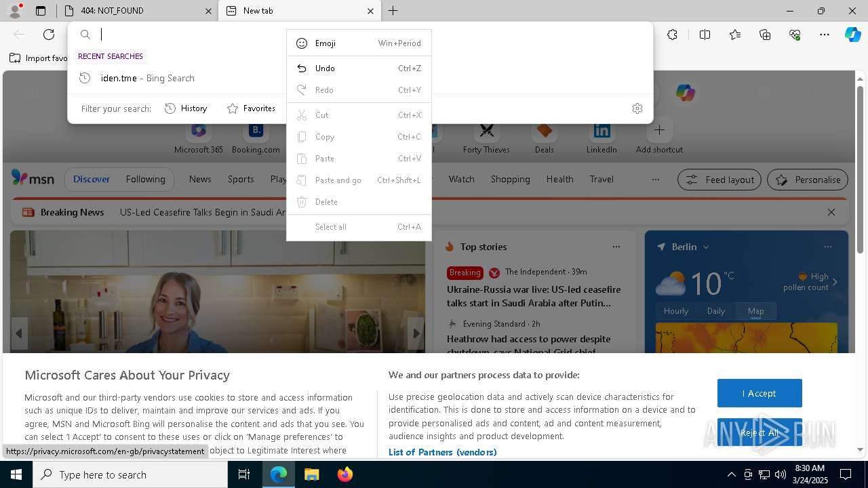Show hidden system tray icons
Viewport: 868px width, 488px height.
(731, 474)
